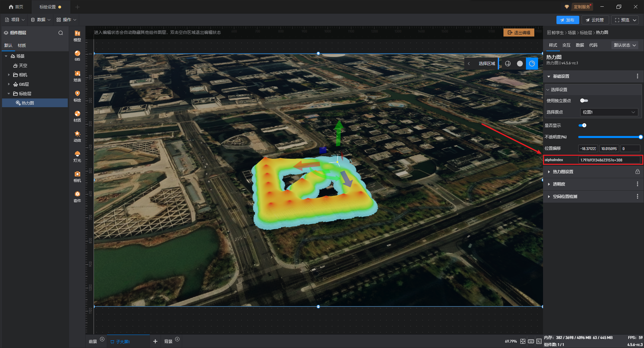Select the 热力图 layer in tree
Viewport: 644px width, 348px height.
tap(35, 103)
